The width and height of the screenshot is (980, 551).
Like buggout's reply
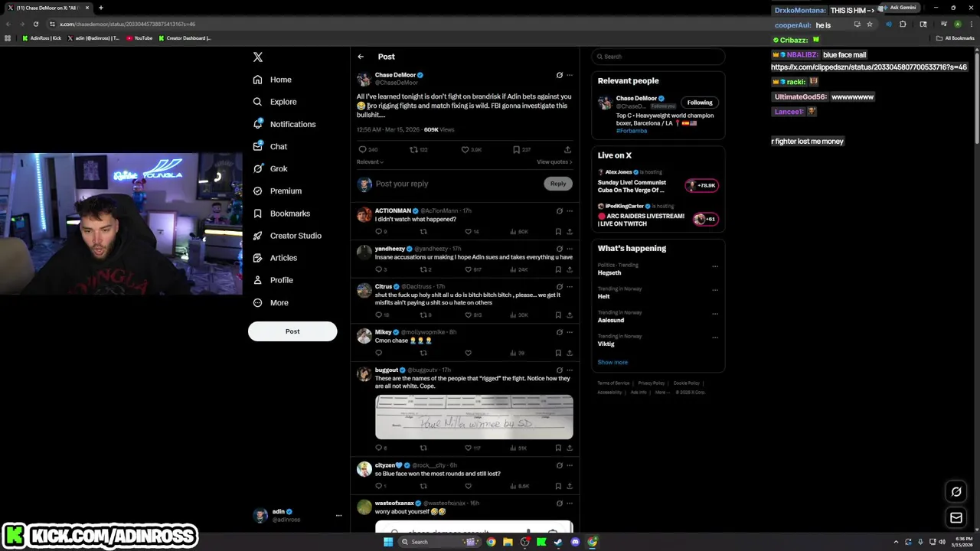[468, 448]
